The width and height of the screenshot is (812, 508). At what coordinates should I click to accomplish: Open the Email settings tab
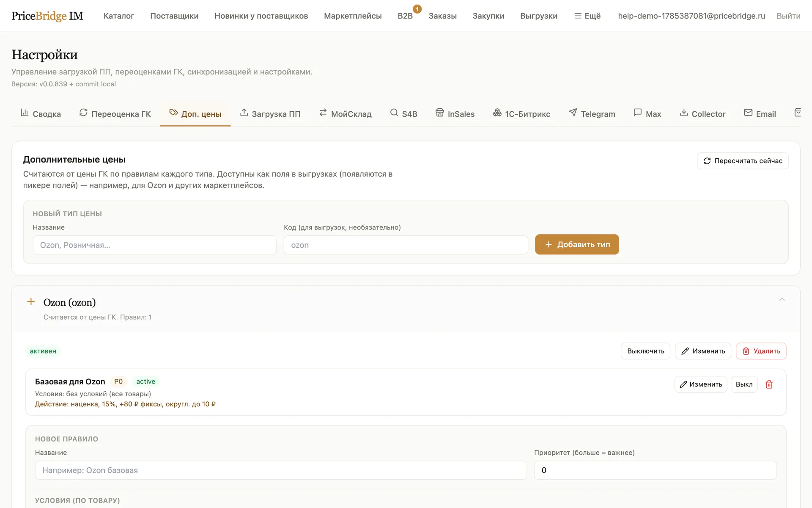pos(760,113)
